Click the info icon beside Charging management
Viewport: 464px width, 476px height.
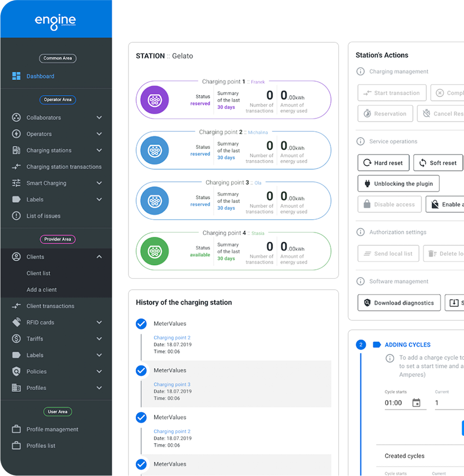tap(360, 72)
